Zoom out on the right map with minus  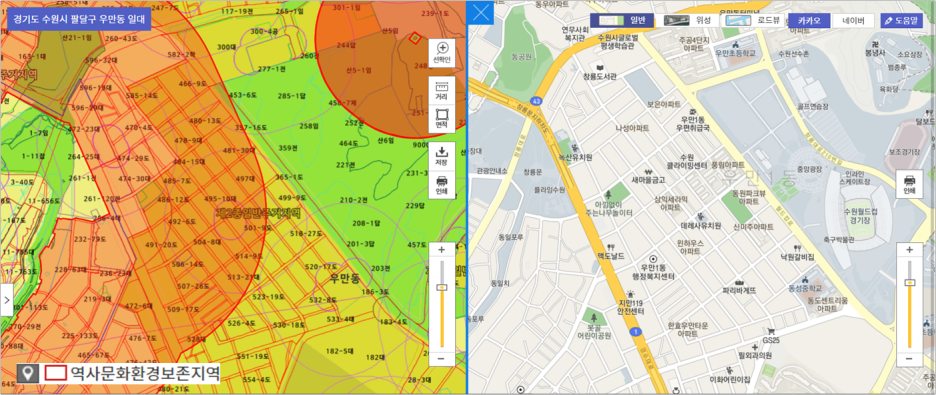(x=909, y=358)
